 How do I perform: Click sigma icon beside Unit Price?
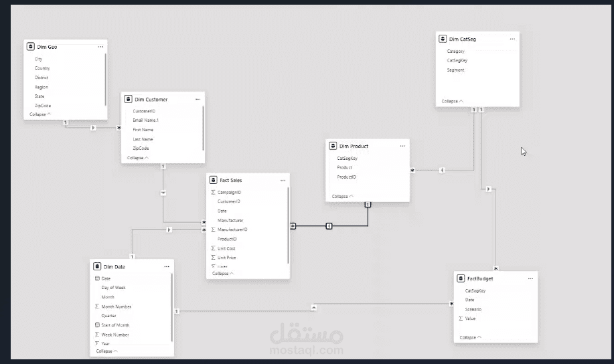[x=213, y=257]
